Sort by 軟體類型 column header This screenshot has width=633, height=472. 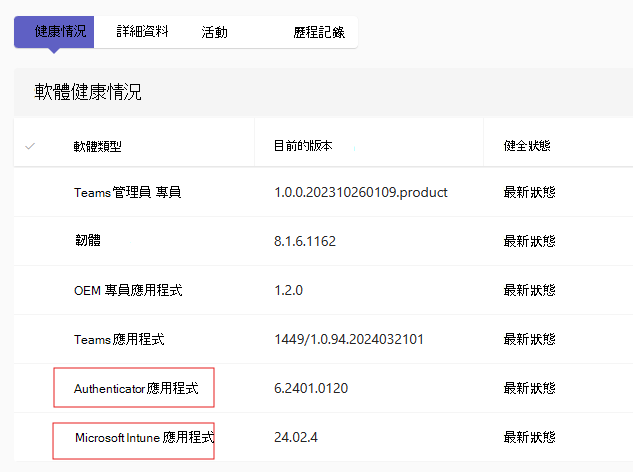point(97,146)
